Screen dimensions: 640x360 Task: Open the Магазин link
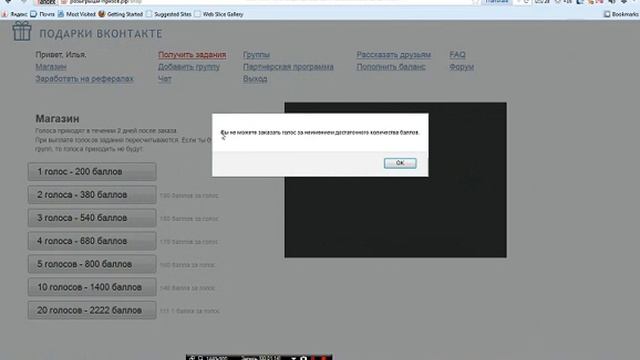pos(51,67)
